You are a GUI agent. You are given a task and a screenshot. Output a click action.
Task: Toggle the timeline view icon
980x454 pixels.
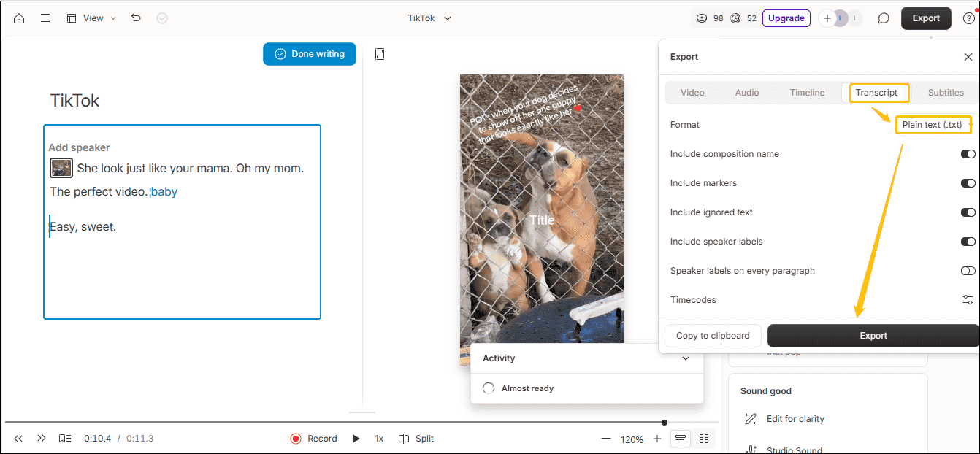681,439
